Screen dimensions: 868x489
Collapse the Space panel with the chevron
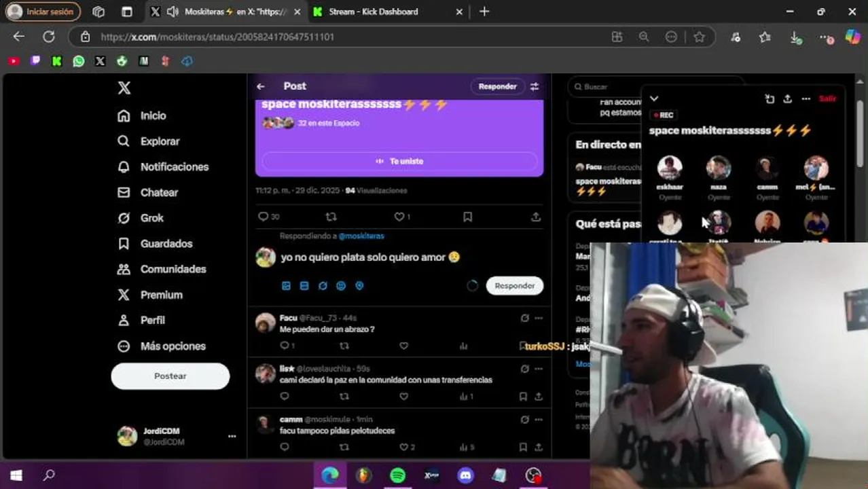coord(654,98)
